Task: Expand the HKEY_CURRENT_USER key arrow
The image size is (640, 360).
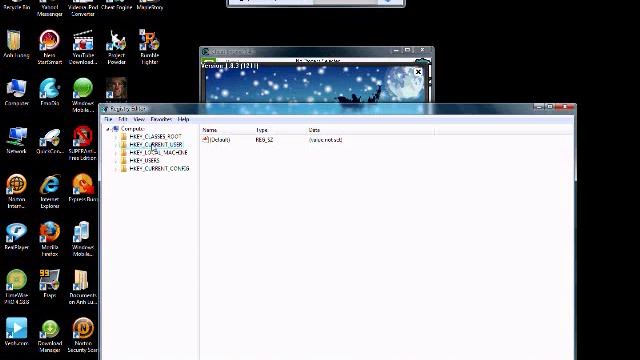Action: [x=116, y=145]
